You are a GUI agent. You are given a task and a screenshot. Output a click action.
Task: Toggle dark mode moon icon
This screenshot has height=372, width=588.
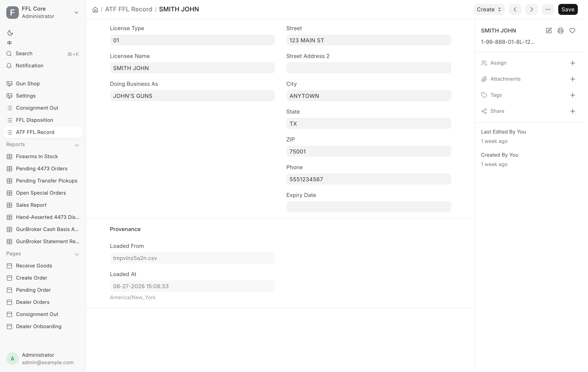point(10,33)
